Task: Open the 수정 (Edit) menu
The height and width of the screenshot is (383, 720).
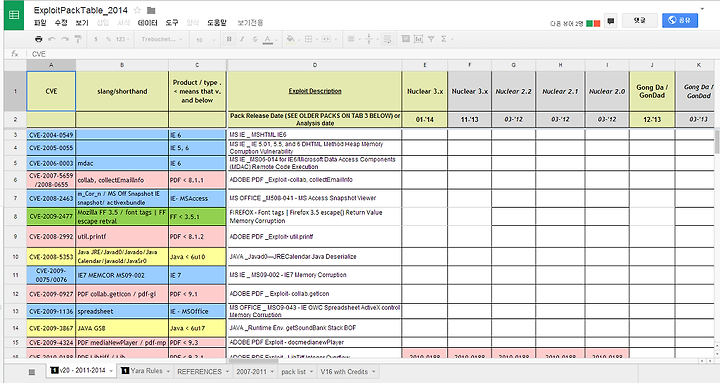Action: 61,23
